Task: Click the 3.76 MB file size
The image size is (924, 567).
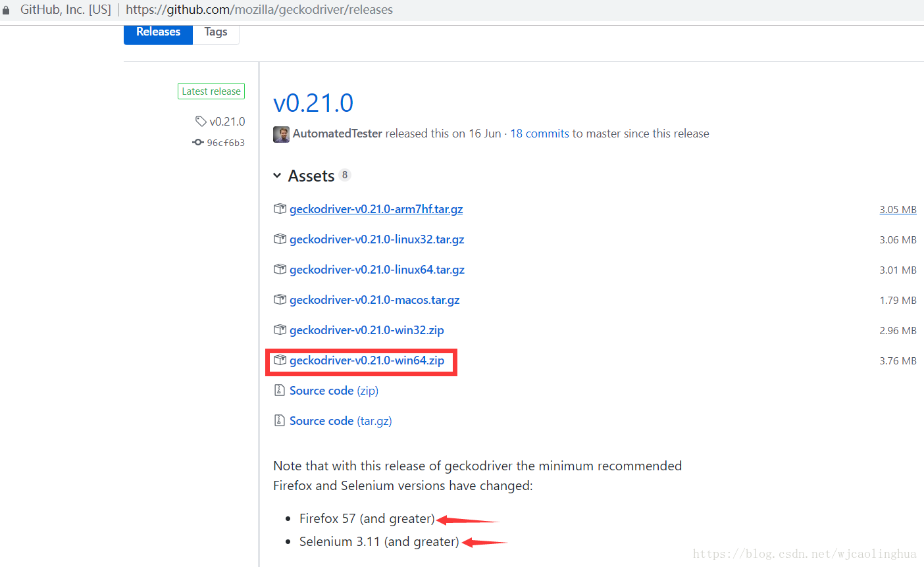Action: pyautogui.click(x=898, y=360)
